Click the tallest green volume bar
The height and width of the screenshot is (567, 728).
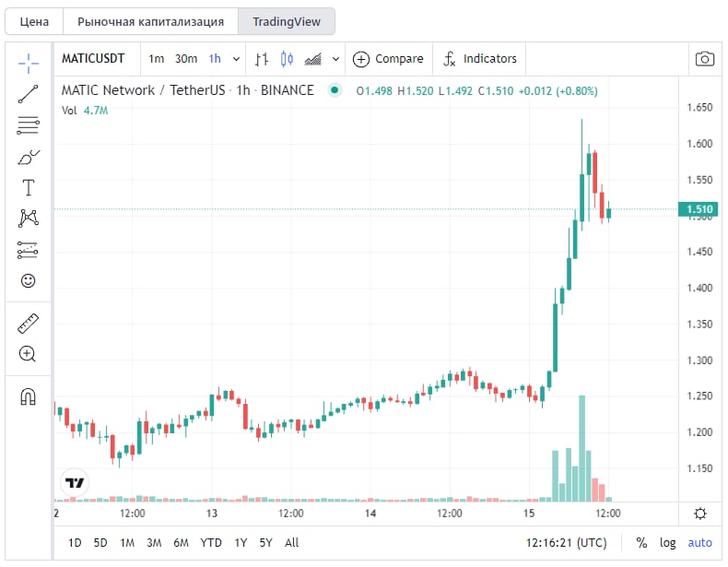581,448
